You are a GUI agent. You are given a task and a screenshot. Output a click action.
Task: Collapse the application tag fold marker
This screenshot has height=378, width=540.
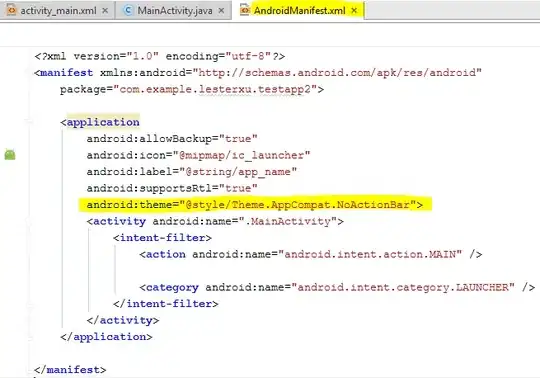tap(29, 122)
